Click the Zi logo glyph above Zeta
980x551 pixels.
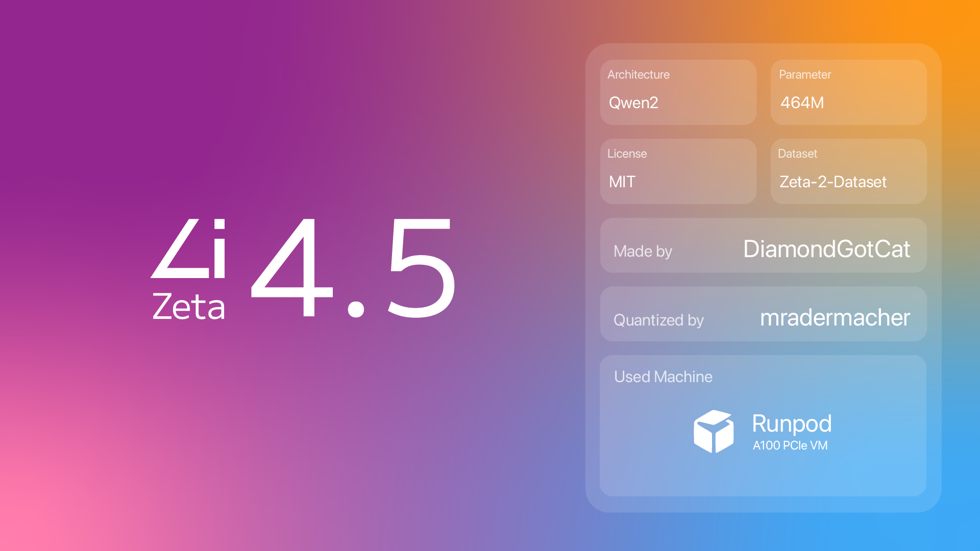click(188, 248)
